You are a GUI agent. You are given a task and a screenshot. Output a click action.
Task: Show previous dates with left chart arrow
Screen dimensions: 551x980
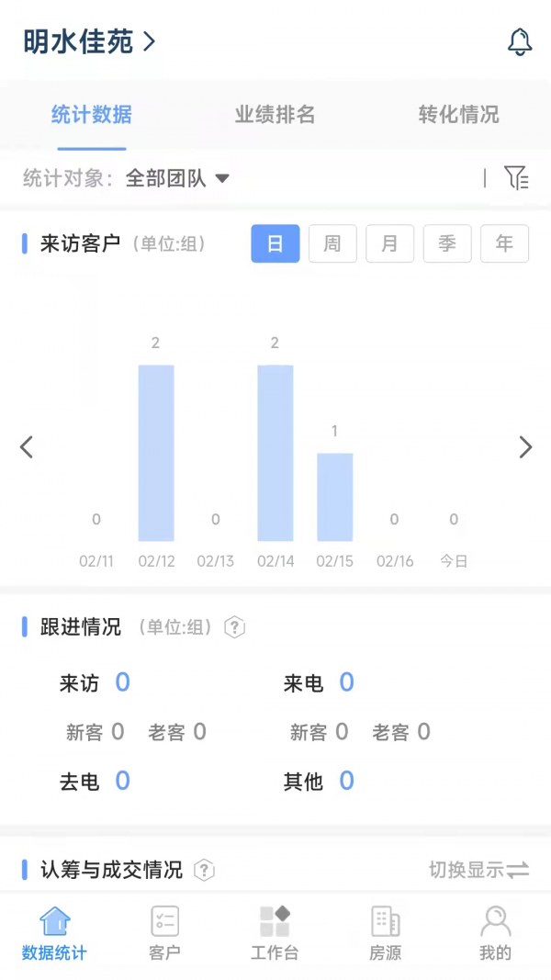[x=27, y=447]
